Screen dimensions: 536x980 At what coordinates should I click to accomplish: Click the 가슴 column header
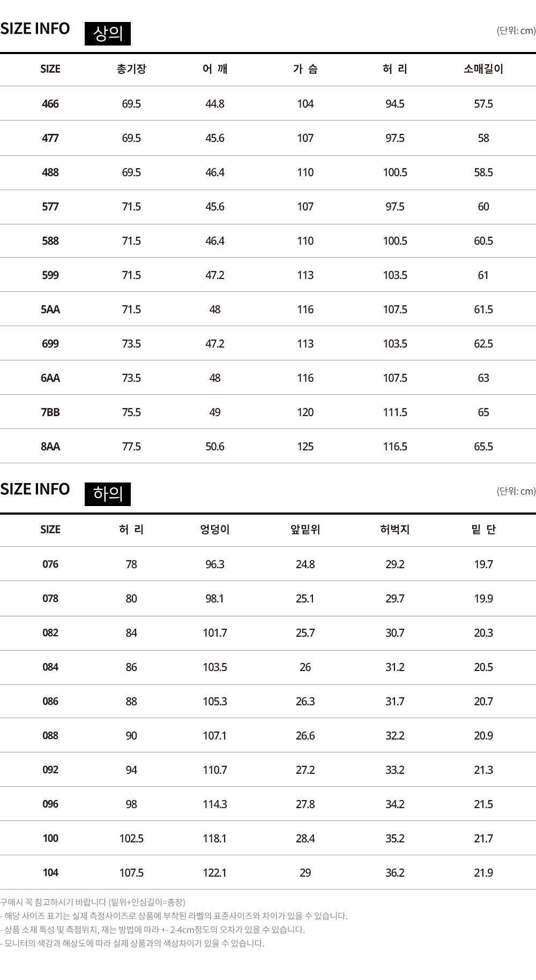click(x=305, y=69)
